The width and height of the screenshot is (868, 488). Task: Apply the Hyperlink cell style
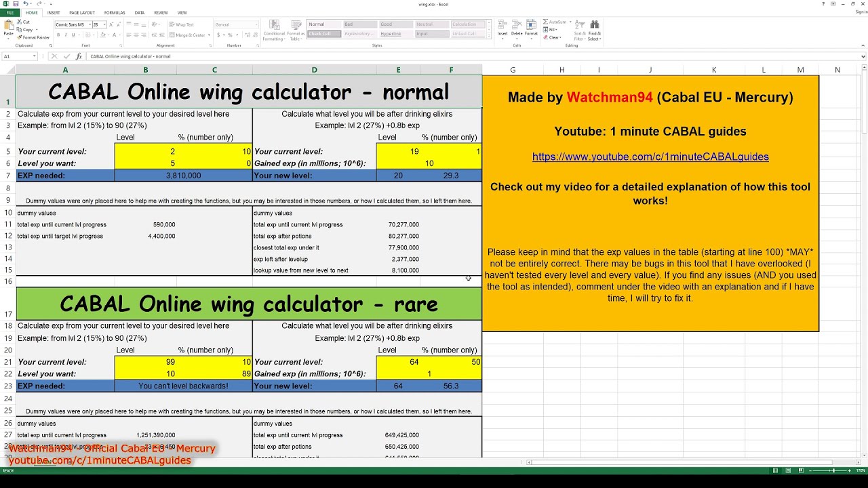point(395,34)
